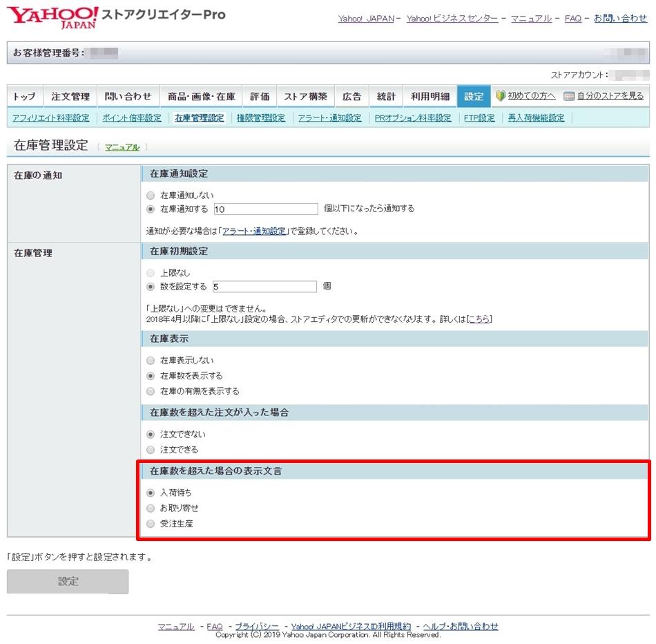
Task: Choose 注文できない radio button
Action: click(x=151, y=435)
